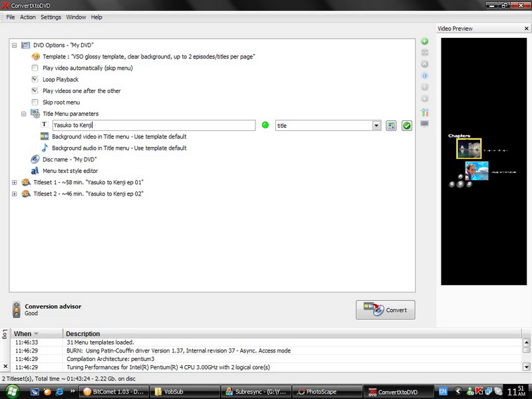Click the move down arrow icon
532x399 pixels.
click(x=424, y=98)
